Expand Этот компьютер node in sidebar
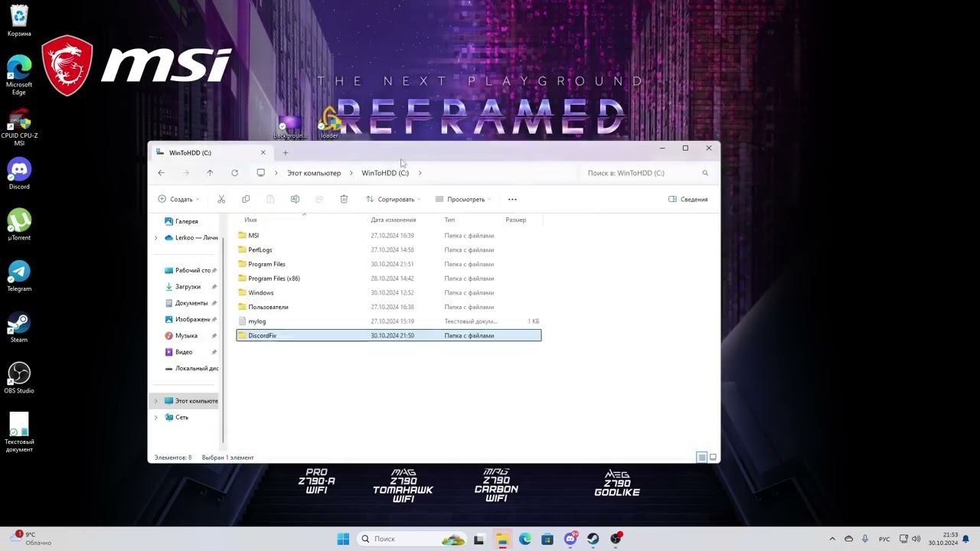Viewport: 980px width, 551px height. (x=156, y=401)
